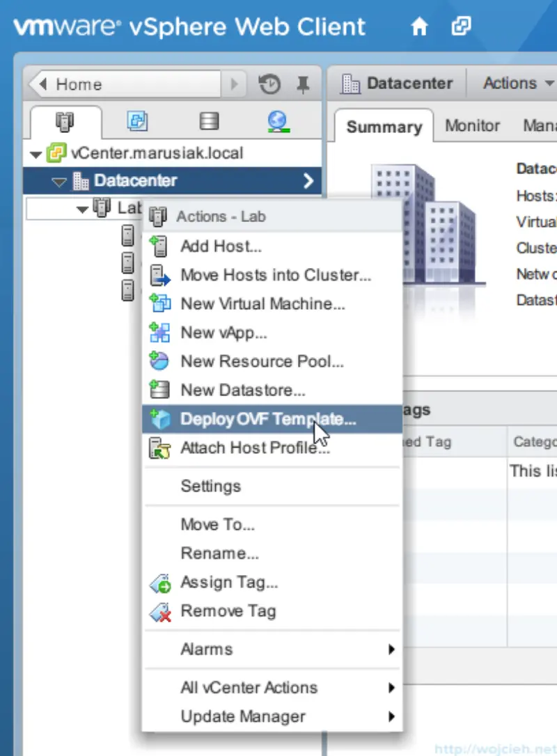
Task: Click the Home icon in the header
Action: tap(419, 26)
